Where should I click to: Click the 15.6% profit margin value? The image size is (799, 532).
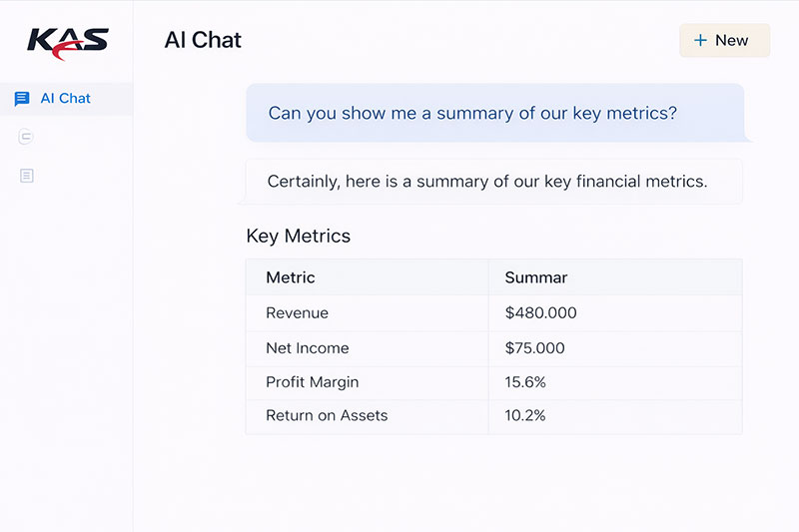[x=525, y=382]
